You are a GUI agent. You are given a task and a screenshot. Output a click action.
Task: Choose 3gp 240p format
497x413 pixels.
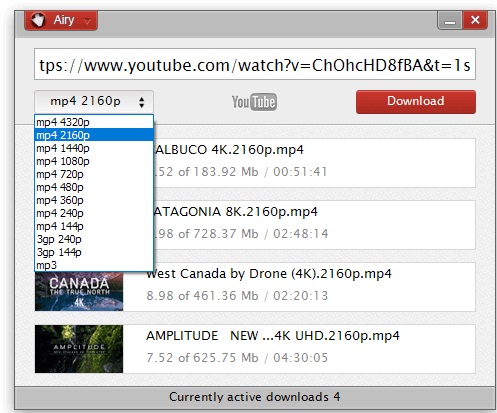(94, 239)
